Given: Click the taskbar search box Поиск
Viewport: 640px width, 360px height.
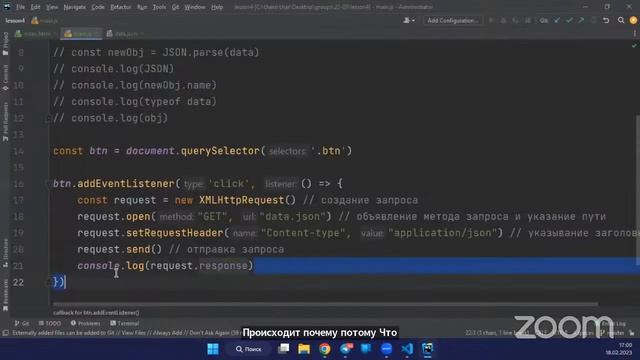Looking at the screenshot, I should pos(249,349).
